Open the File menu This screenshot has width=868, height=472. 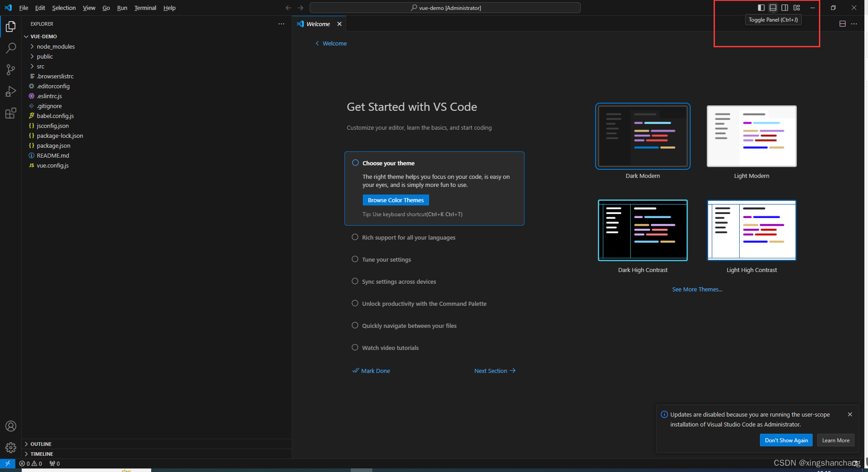24,8
